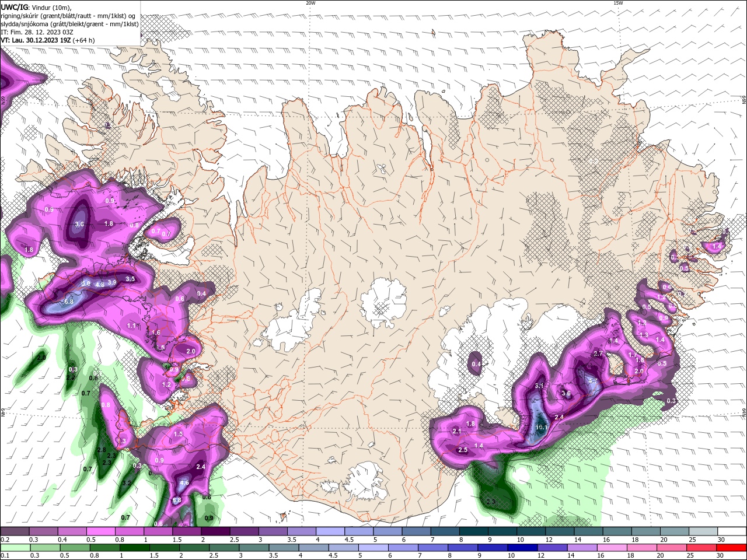Click the 4.7 value in southeast snow band
Screen dimensions: 747x560
pyautogui.click(x=593, y=380)
